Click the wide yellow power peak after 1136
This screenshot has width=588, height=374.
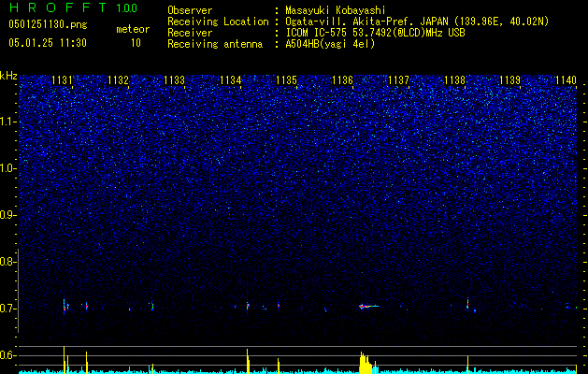tap(366, 363)
